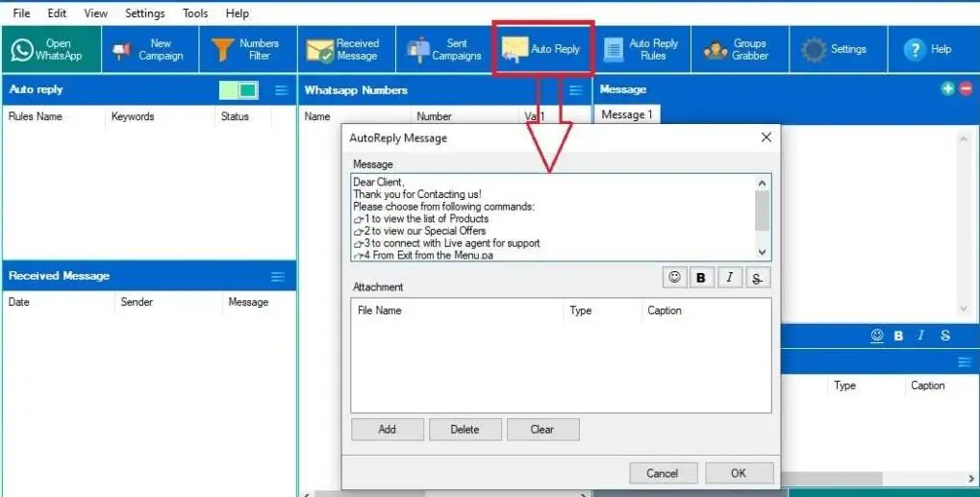Open Auto Reply Rules
Screen dimensions: 980x497
tap(641, 49)
